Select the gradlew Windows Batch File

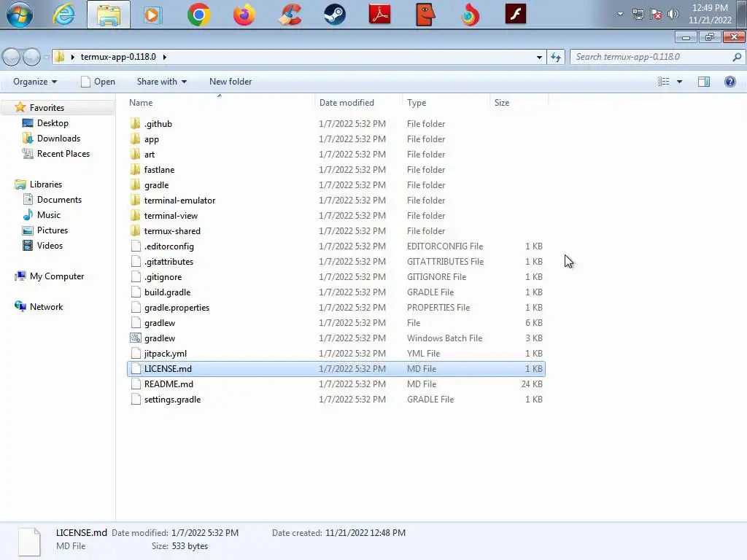(336, 338)
